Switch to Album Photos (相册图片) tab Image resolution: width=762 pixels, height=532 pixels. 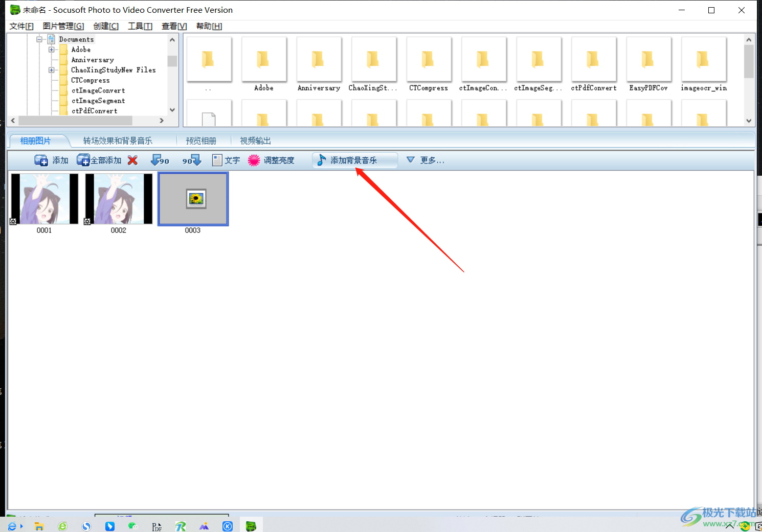coord(35,141)
